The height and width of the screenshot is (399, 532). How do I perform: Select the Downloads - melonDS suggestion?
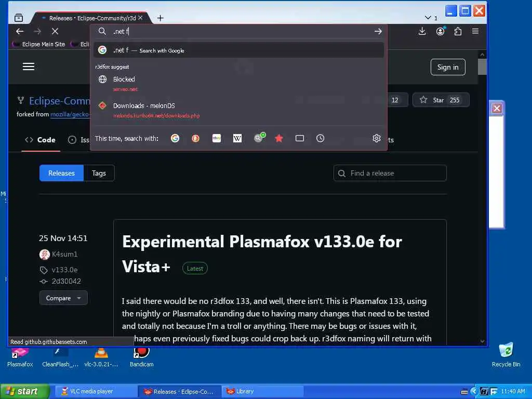coord(238,110)
